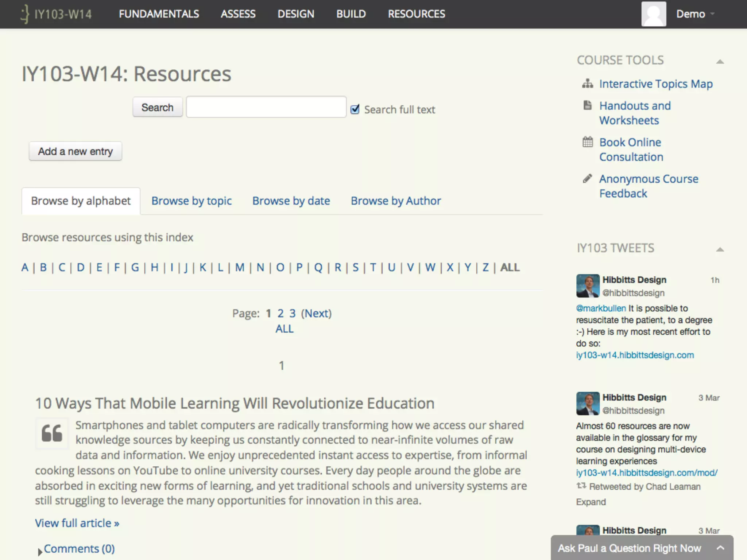This screenshot has width=747, height=560.
Task: Click the Handouts and Worksheets document icon
Action: [x=587, y=105]
